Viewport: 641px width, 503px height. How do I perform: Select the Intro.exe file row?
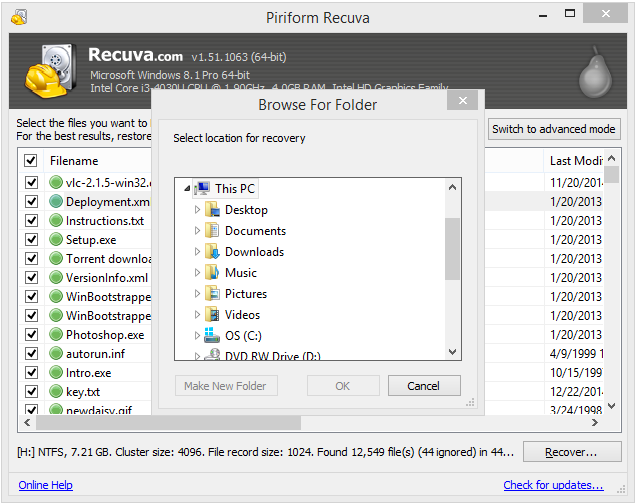[x=88, y=373]
